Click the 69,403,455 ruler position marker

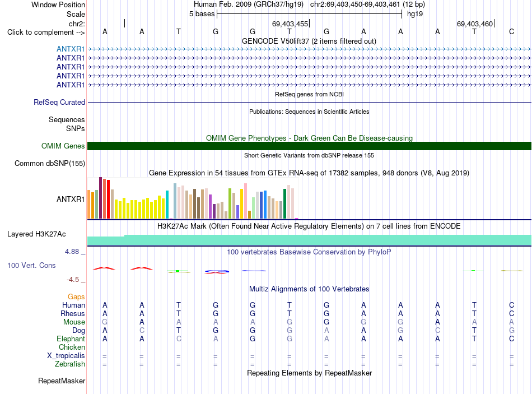pos(290,24)
